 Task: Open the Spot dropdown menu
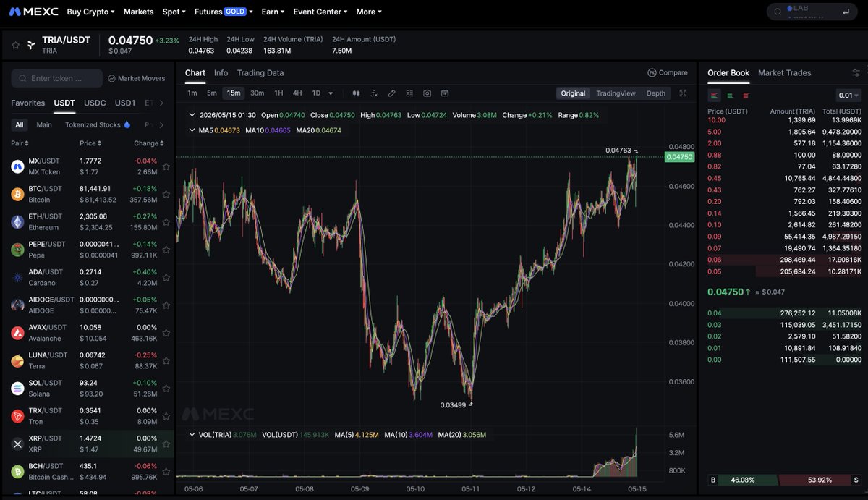click(174, 12)
